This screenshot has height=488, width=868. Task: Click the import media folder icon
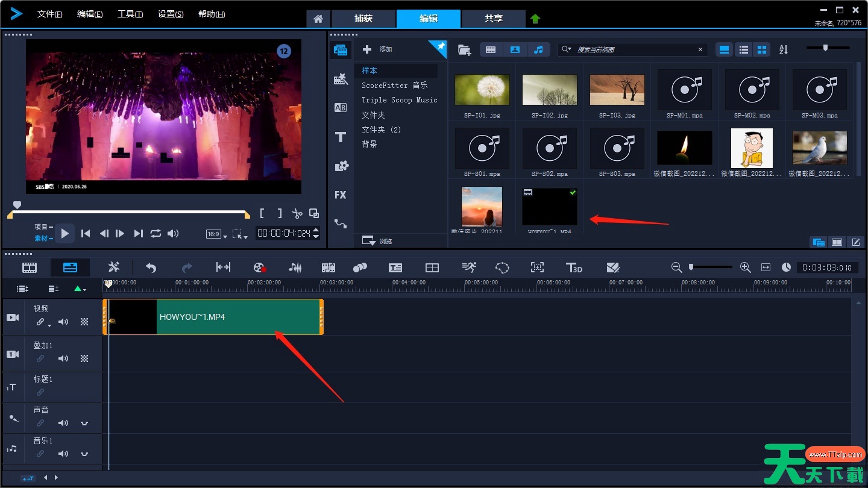[464, 50]
